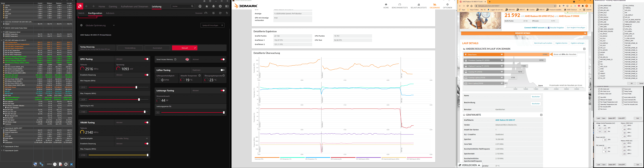
Task: Click HWiNFO reset clock icon
Action: point(55,164)
